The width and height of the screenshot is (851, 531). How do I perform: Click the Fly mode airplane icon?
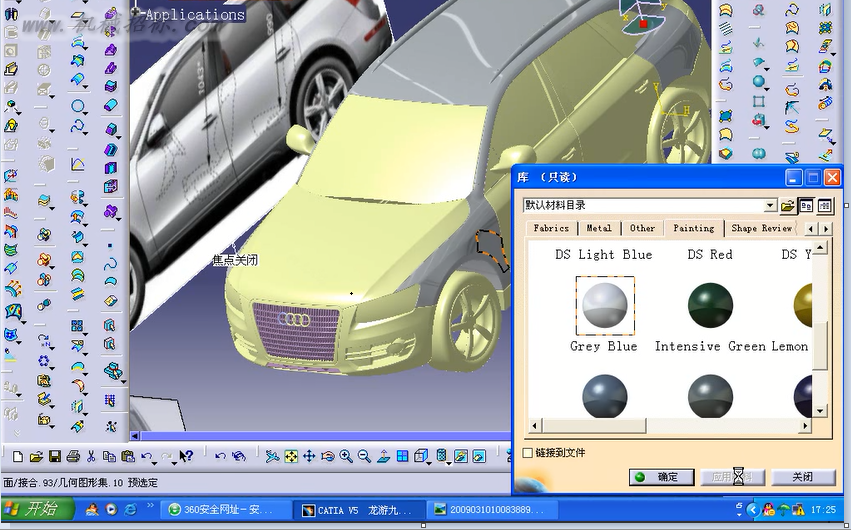pos(272,457)
